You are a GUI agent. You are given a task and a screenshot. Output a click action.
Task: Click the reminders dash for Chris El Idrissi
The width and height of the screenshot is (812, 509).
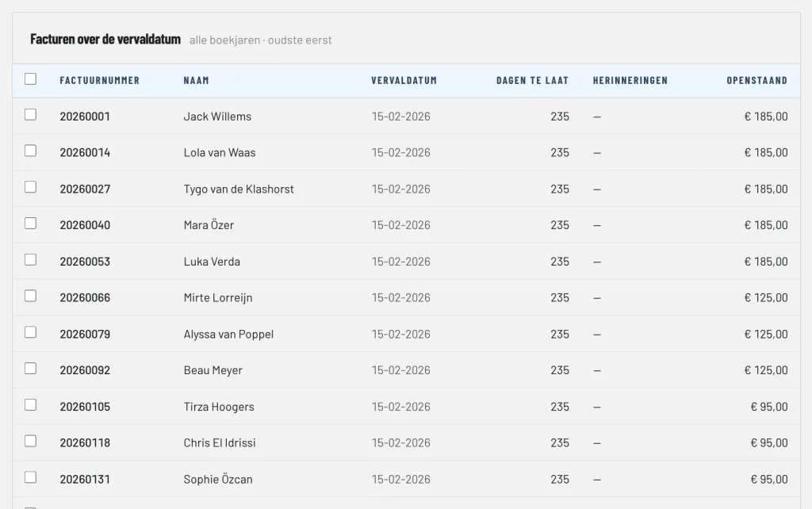pyautogui.click(x=597, y=442)
